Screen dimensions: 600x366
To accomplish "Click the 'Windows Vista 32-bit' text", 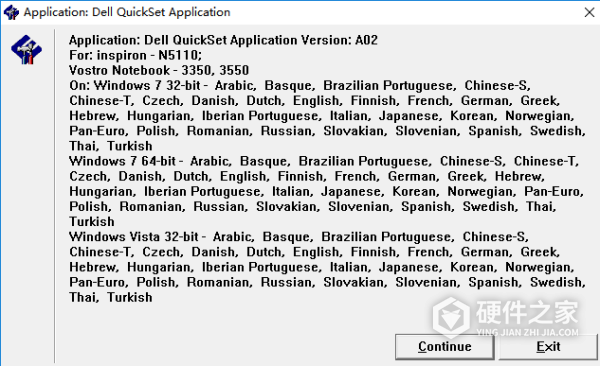I will click(134, 237).
